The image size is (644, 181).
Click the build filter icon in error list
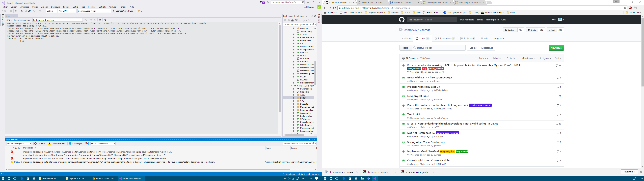click(87, 143)
